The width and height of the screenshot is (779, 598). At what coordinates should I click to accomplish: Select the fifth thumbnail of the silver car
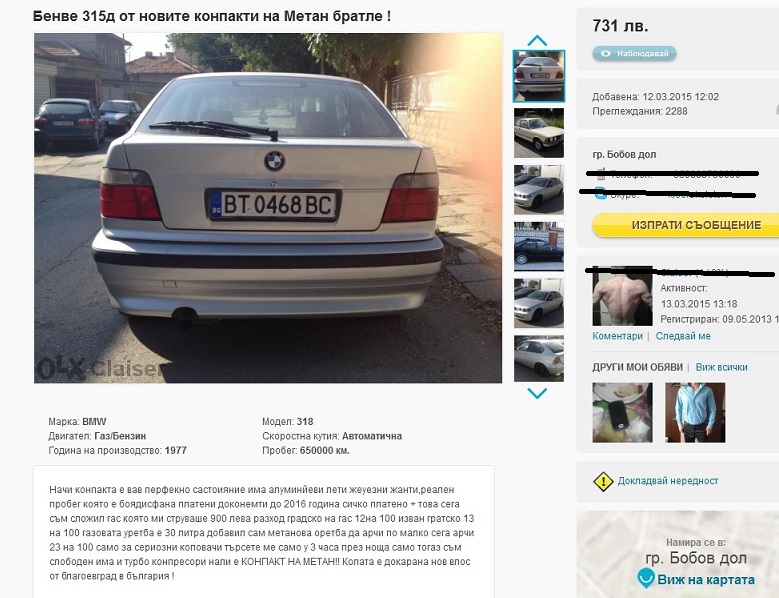pos(539,303)
